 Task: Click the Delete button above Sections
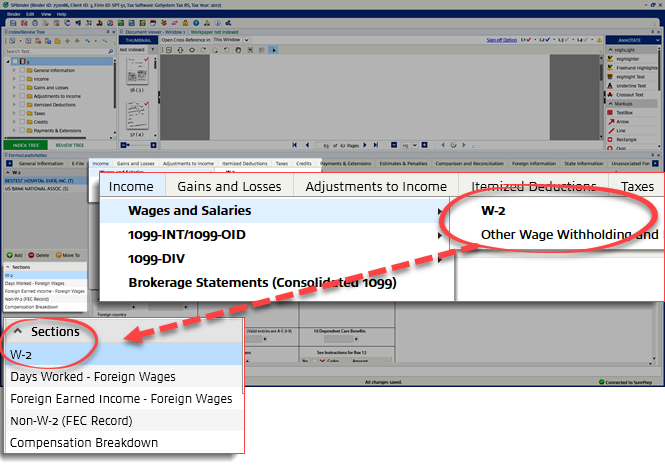pyautogui.click(x=39, y=255)
